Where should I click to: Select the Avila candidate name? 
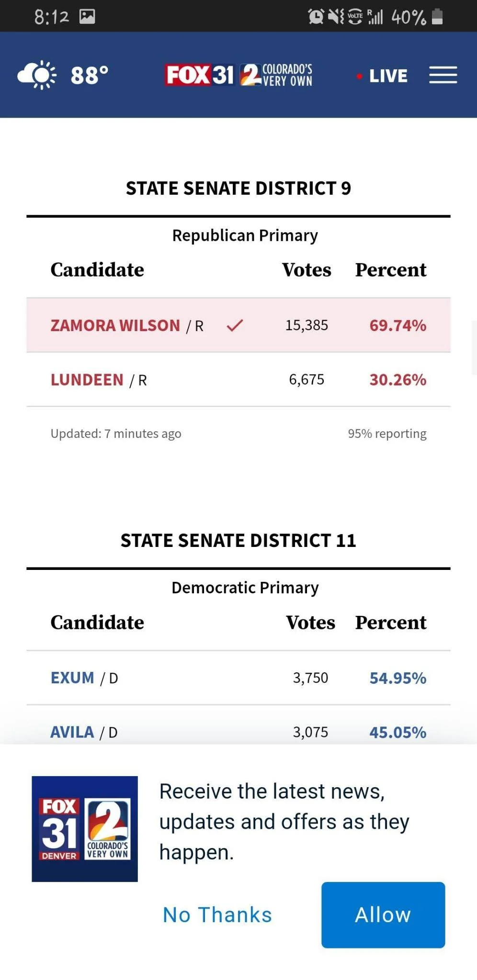point(72,732)
